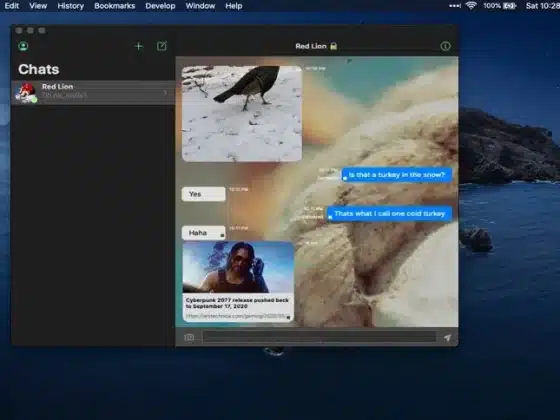
Task: Click the 'Haha' message bubble
Action: (204, 233)
